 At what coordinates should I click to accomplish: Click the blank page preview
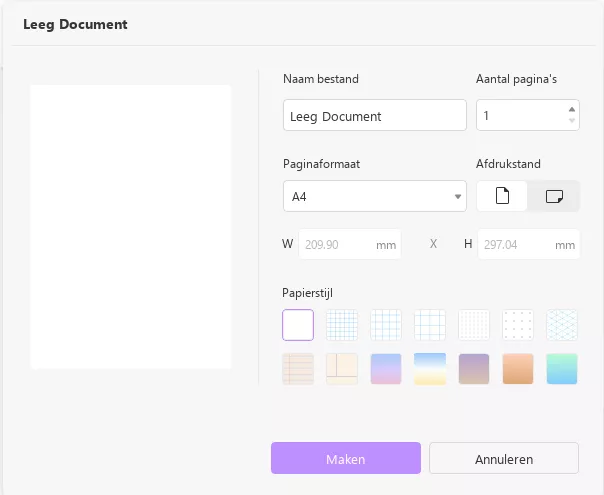click(131, 227)
